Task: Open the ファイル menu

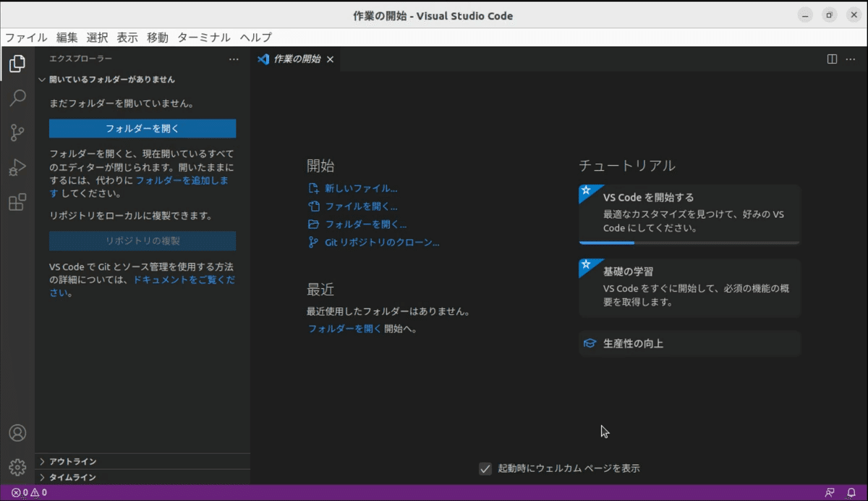Action: coord(26,38)
